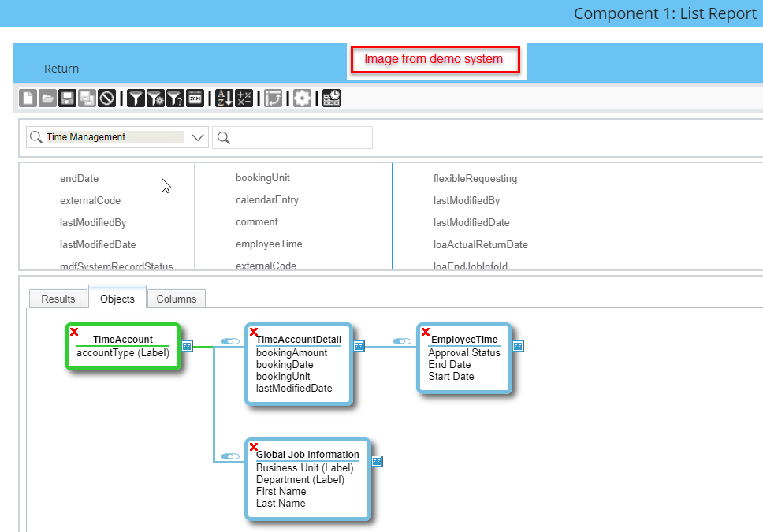763x532 pixels.
Task: Select the calendarEntry field
Action: click(x=267, y=200)
